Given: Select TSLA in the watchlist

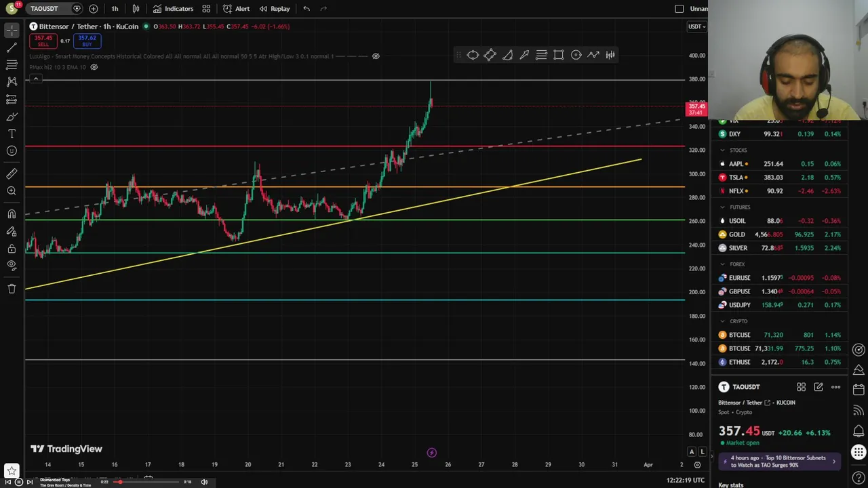Looking at the screenshot, I should pyautogui.click(x=778, y=178).
